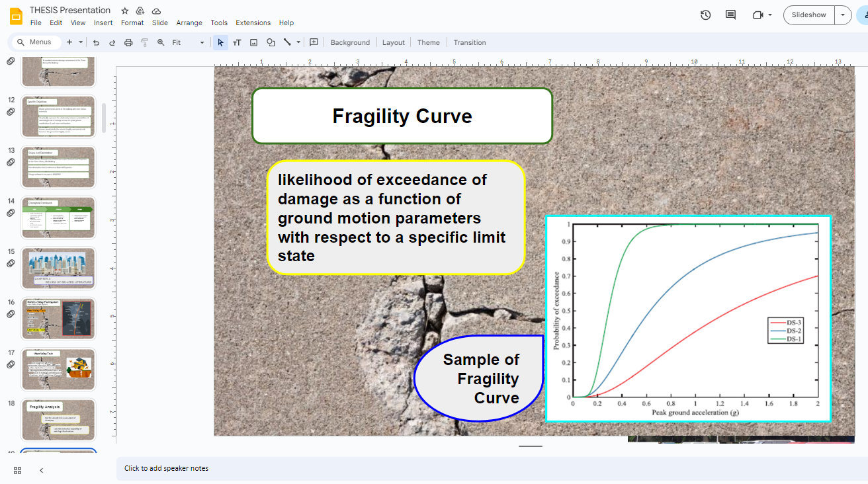Expand the new slide layout dropdown arrow

[x=81, y=42]
